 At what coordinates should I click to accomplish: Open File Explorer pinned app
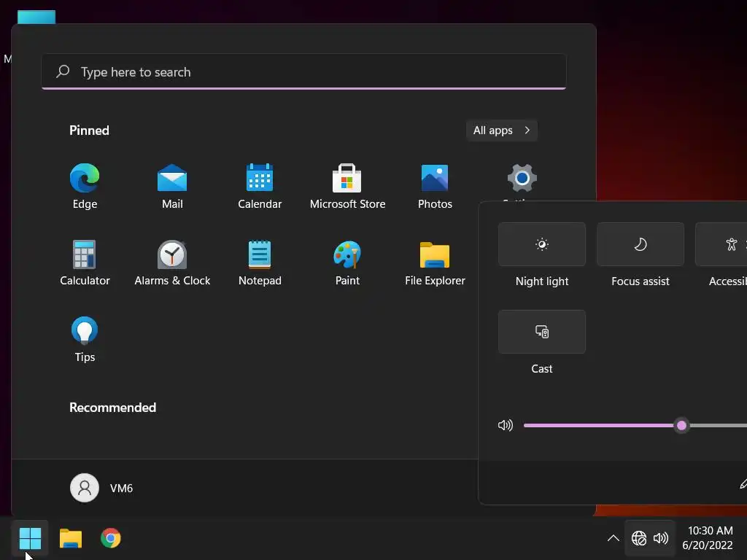[435, 262]
